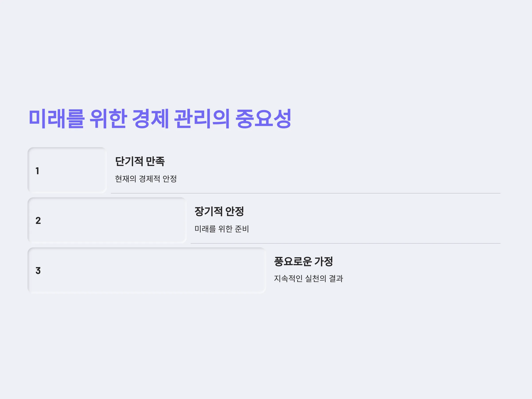Click the number 3 label
The width and height of the screenshot is (532, 399).
(x=38, y=271)
